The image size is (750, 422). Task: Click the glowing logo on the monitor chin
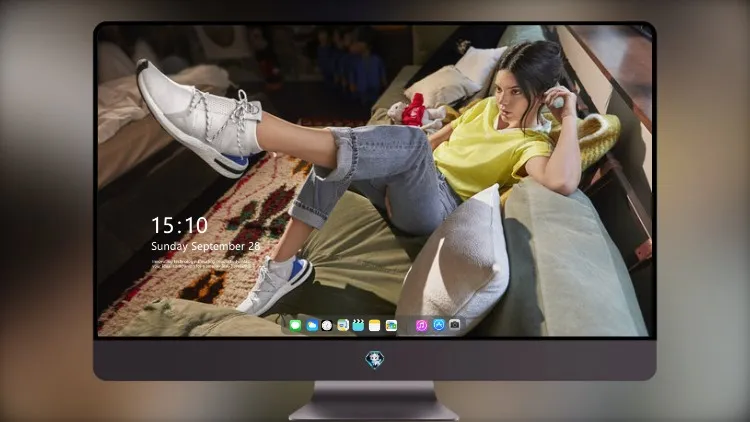(x=375, y=360)
